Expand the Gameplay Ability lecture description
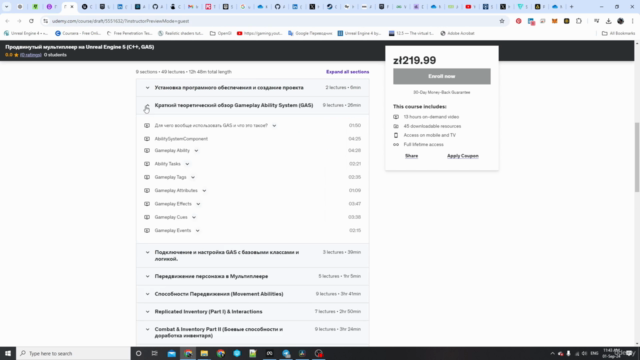 (x=196, y=151)
